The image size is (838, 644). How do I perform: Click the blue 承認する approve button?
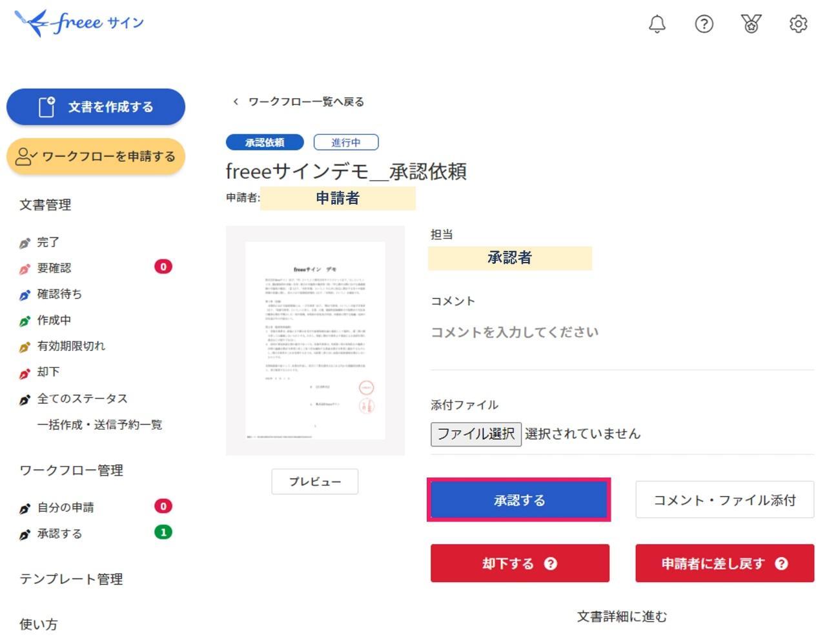click(x=519, y=500)
